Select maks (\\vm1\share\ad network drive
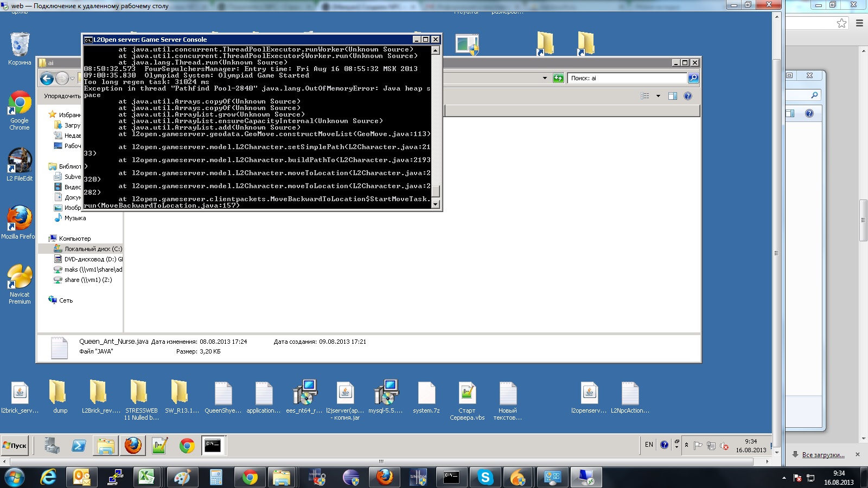 pos(88,269)
